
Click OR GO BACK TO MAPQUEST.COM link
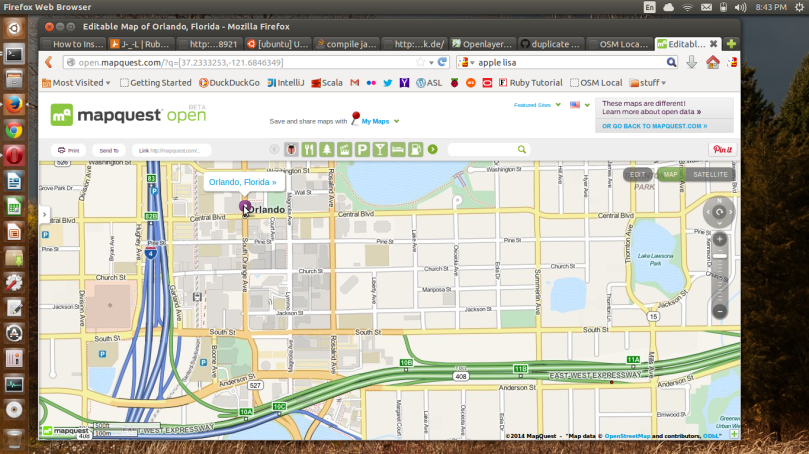tap(654, 126)
